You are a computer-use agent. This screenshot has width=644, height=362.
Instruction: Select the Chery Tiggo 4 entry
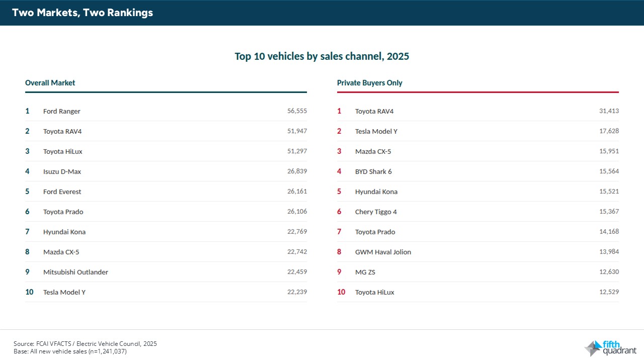coord(376,212)
